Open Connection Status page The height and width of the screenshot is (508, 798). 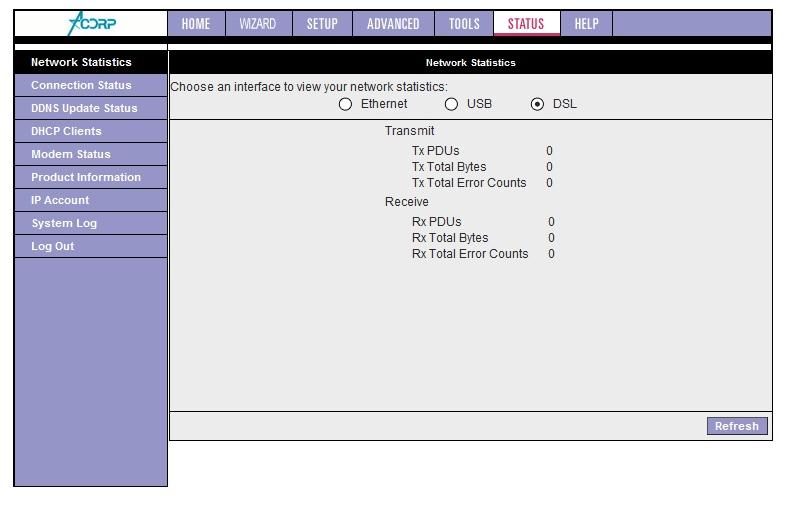pyautogui.click(x=91, y=85)
